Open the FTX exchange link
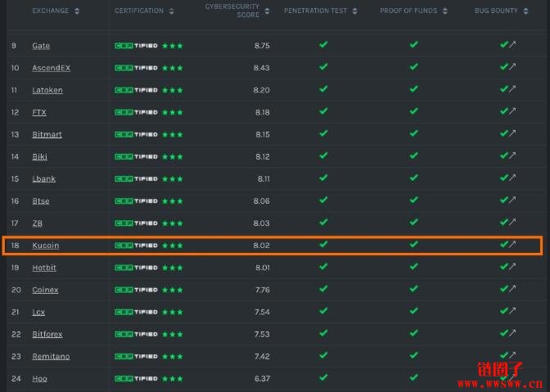Image resolution: width=550 pixels, height=392 pixels. [39, 113]
